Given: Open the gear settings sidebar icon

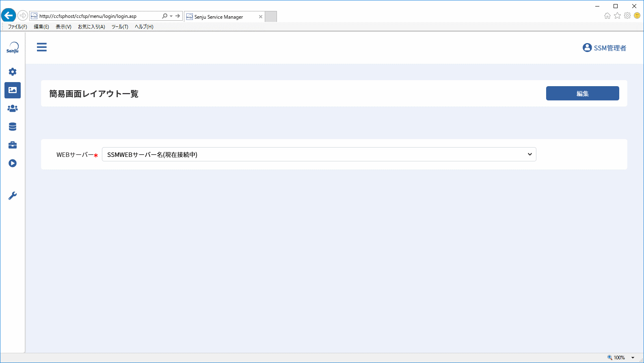Looking at the screenshot, I should [x=13, y=72].
